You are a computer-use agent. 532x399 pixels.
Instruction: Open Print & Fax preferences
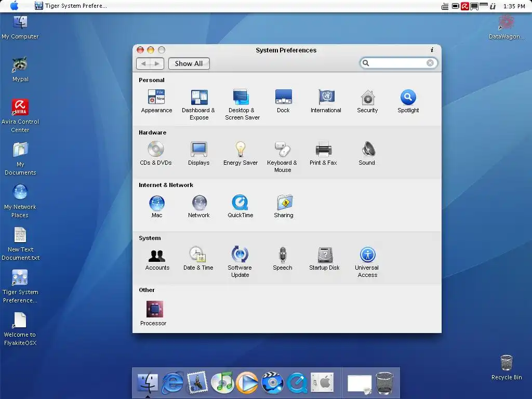pos(323,154)
